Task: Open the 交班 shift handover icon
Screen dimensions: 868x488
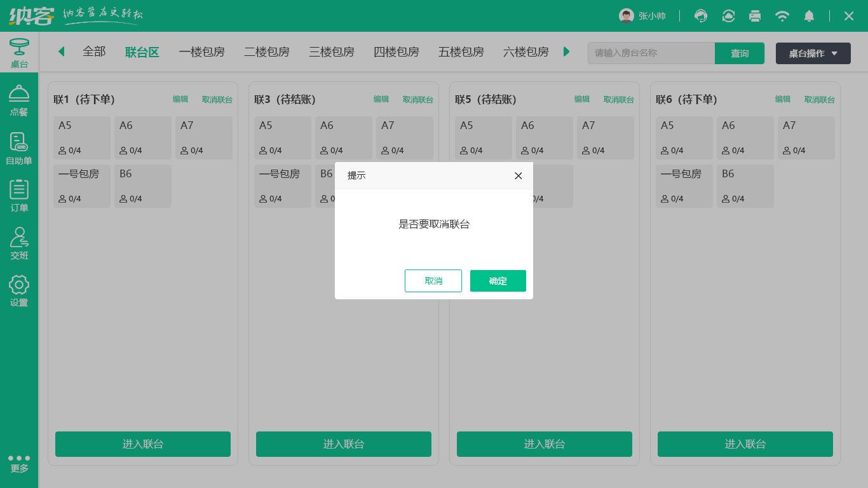Action: (19, 244)
